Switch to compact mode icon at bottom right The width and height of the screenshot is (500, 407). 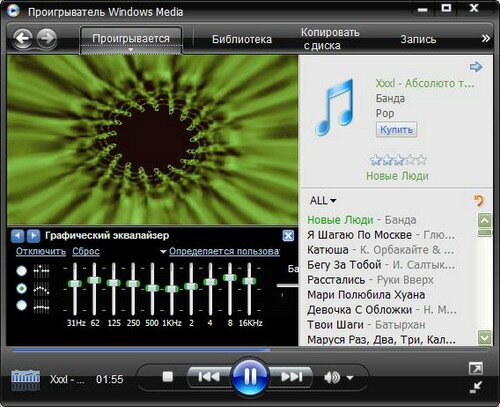[476, 387]
